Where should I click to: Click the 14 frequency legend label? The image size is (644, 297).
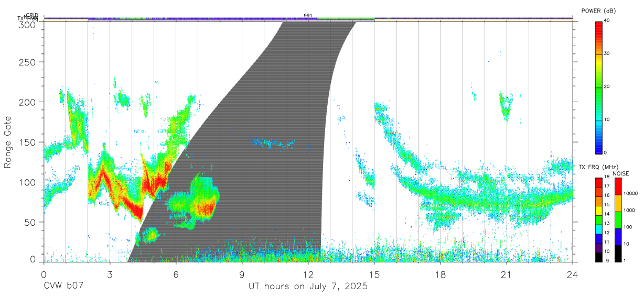[607, 214]
